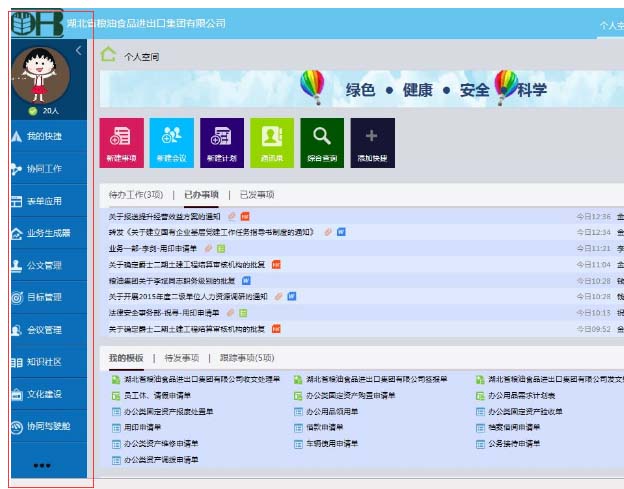Click 今日10:13 timestamp

593,313
